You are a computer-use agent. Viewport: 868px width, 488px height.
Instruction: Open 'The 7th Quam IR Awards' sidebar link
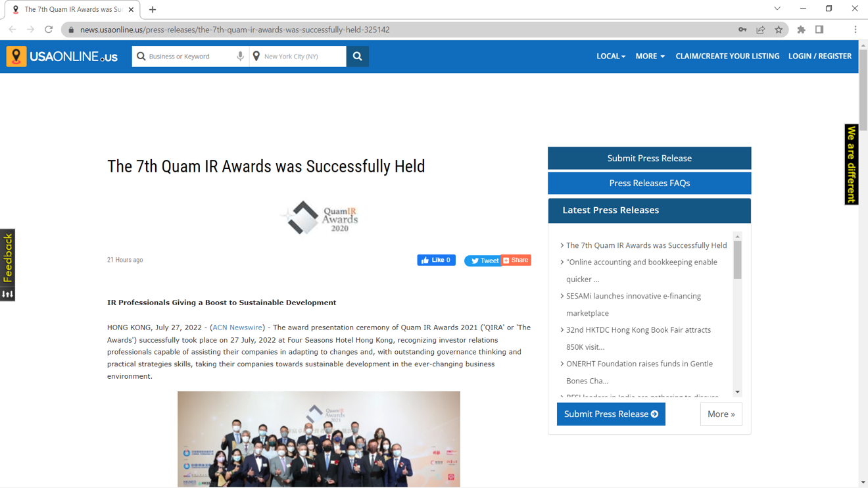pos(646,245)
